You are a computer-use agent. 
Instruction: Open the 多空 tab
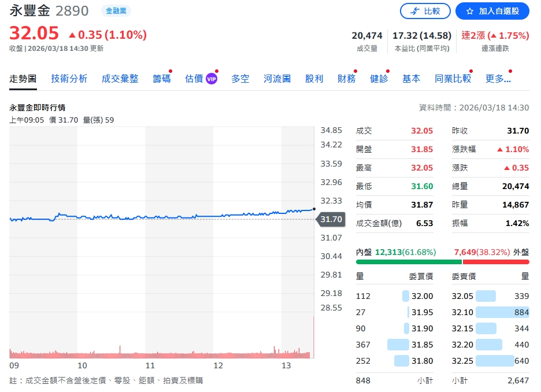[x=240, y=79]
